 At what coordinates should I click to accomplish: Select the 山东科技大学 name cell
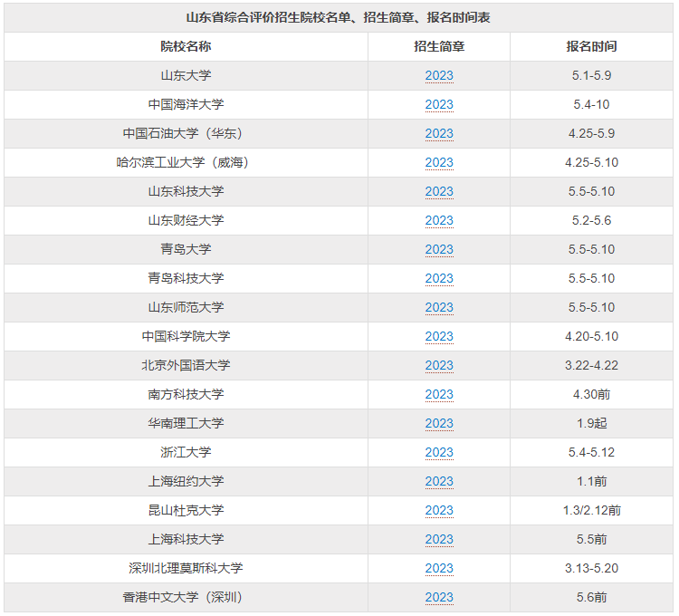pos(186,191)
